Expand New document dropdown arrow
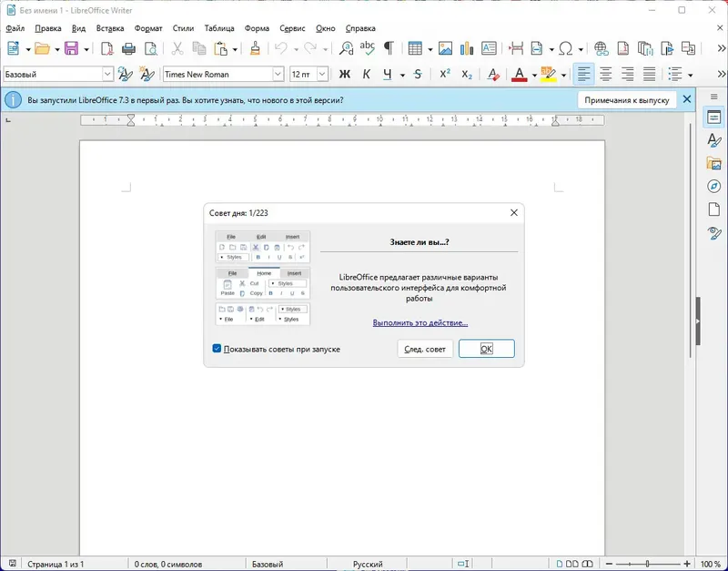The height and width of the screenshot is (571, 728). click(x=28, y=49)
